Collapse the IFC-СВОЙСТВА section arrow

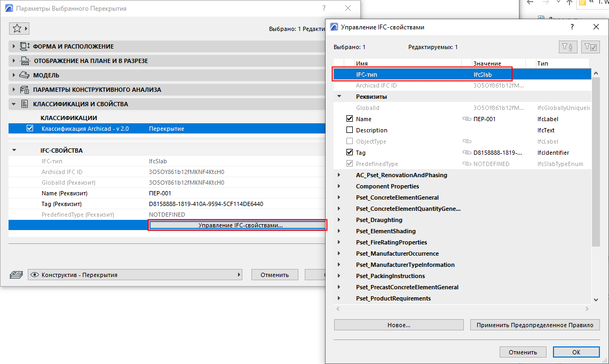[14, 150]
